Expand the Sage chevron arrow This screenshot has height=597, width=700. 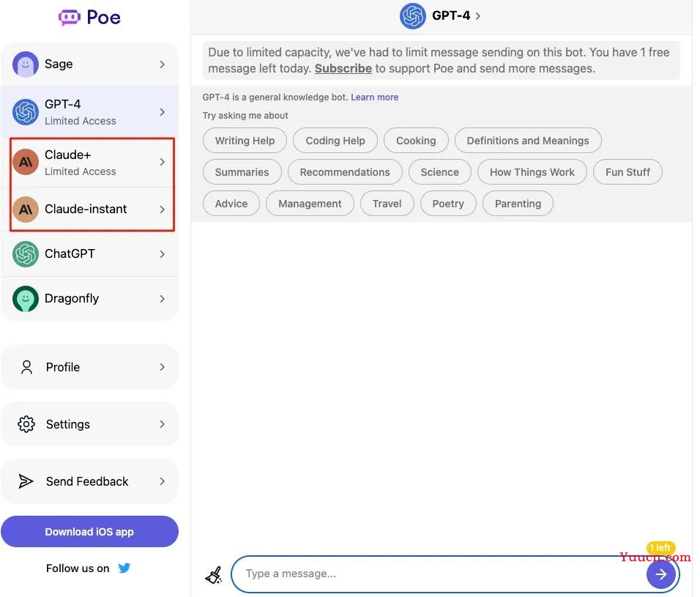click(x=162, y=64)
